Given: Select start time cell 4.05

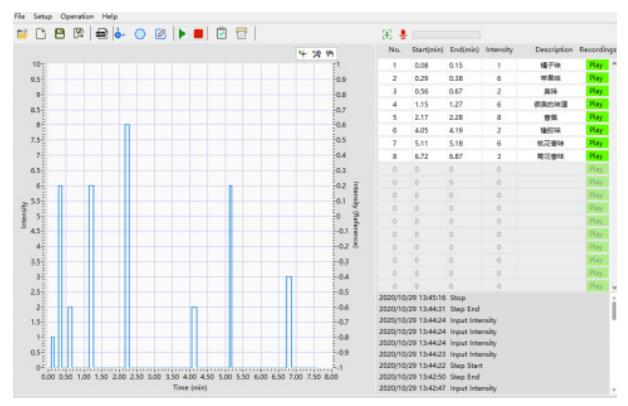Looking at the screenshot, I should (421, 130).
